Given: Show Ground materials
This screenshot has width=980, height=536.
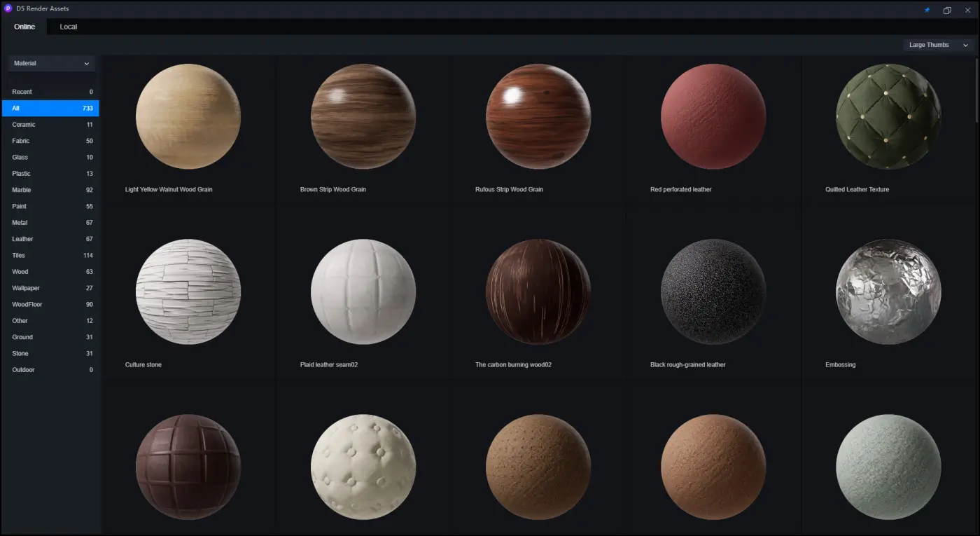Looking at the screenshot, I should click(50, 337).
